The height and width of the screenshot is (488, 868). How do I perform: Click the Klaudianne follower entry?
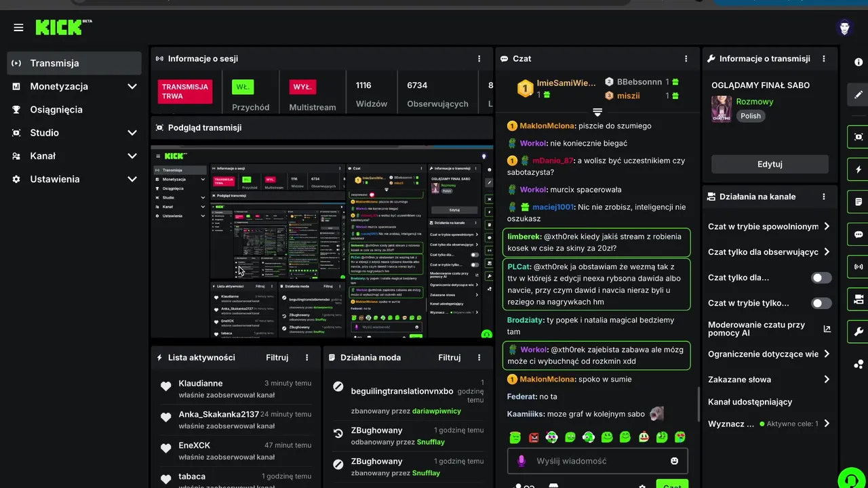click(235, 389)
